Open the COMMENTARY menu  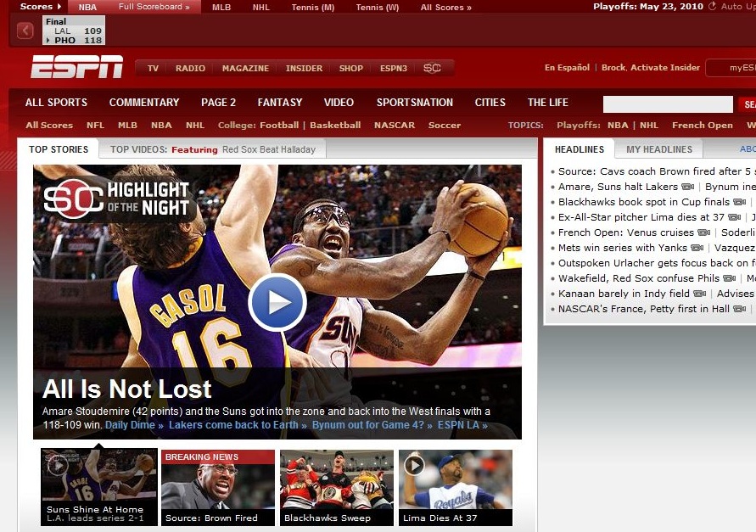tap(144, 103)
